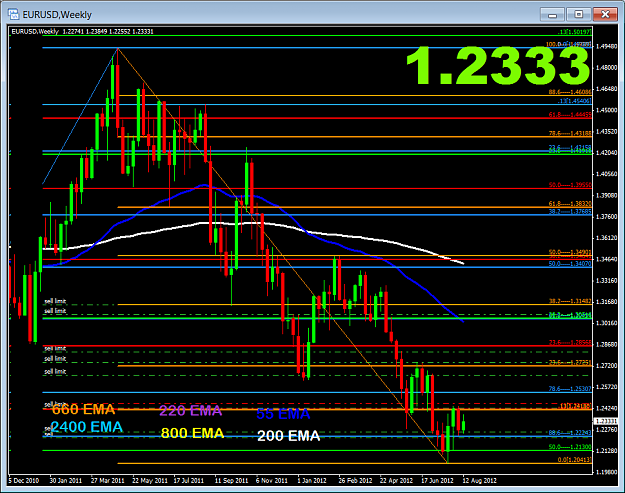Click the 1 Jan 2012 date label
Viewport: 625px width, 493px height.
pyautogui.click(x=312, y=481)
